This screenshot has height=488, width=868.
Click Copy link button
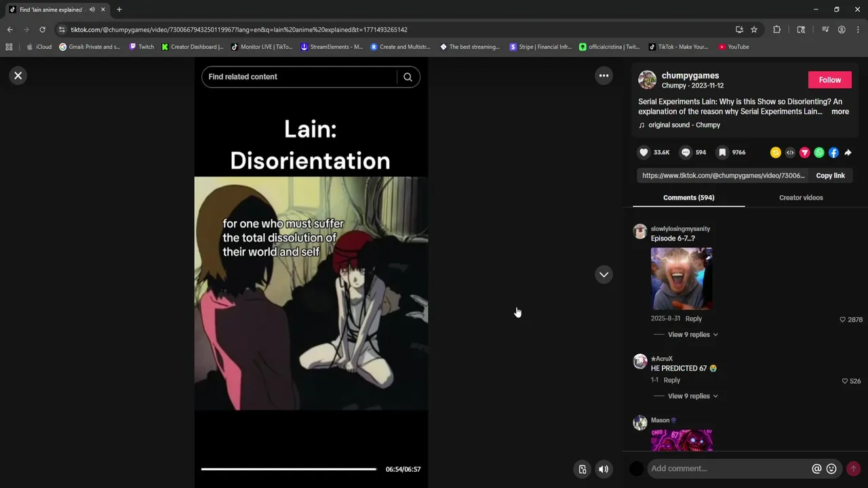(830, 176)
